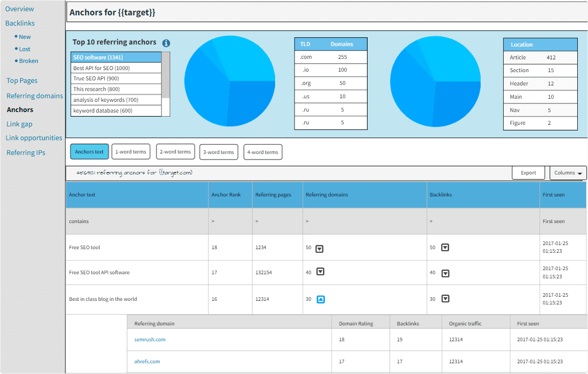Expand backlinks arrow for "Free SEO tool API software"

click(x=445, y=272)
